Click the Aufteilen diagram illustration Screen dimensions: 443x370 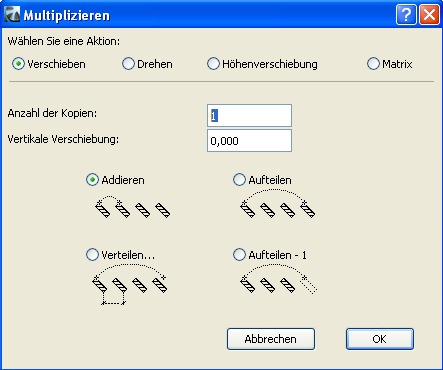277,203
